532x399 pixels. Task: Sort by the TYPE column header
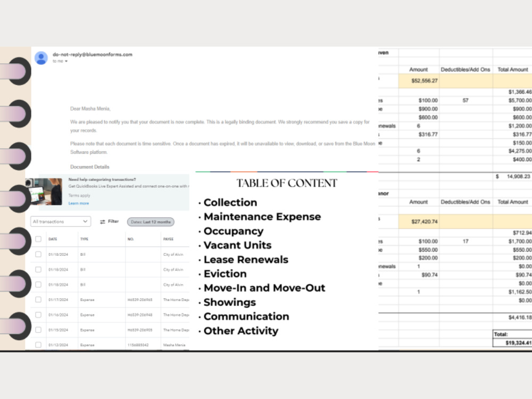click(84, 239)
